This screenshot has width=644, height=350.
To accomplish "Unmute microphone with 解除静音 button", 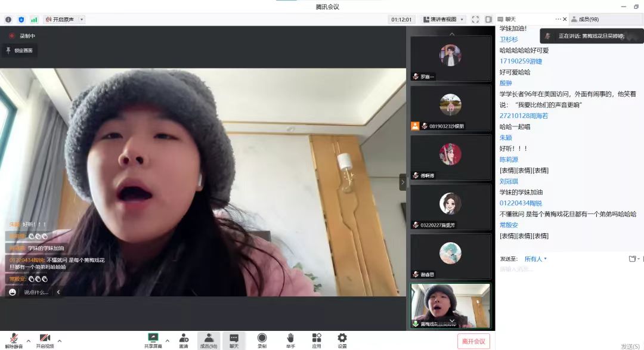I will coord(14,340).
